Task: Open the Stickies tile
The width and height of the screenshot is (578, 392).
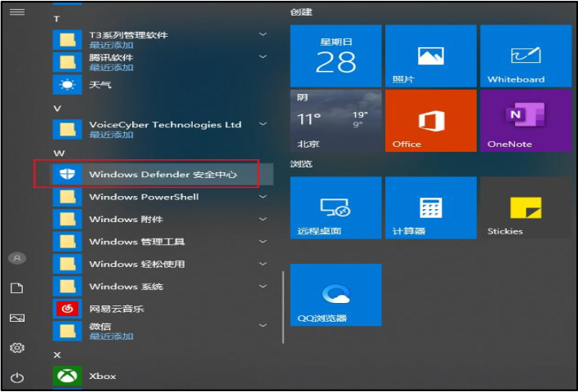Action: point(525,207)
